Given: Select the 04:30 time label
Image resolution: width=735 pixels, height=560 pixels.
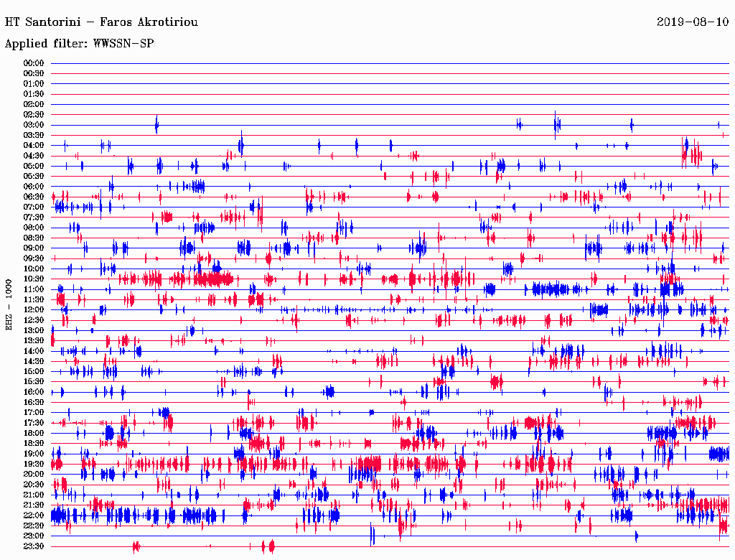Looking at the screenshot, I should (x=34, y=156).
